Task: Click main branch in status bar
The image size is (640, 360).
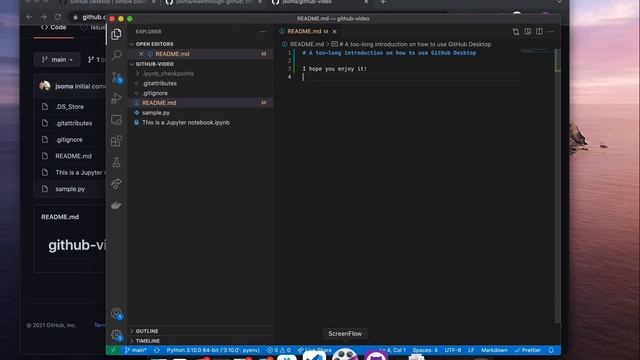Action: 136,350
